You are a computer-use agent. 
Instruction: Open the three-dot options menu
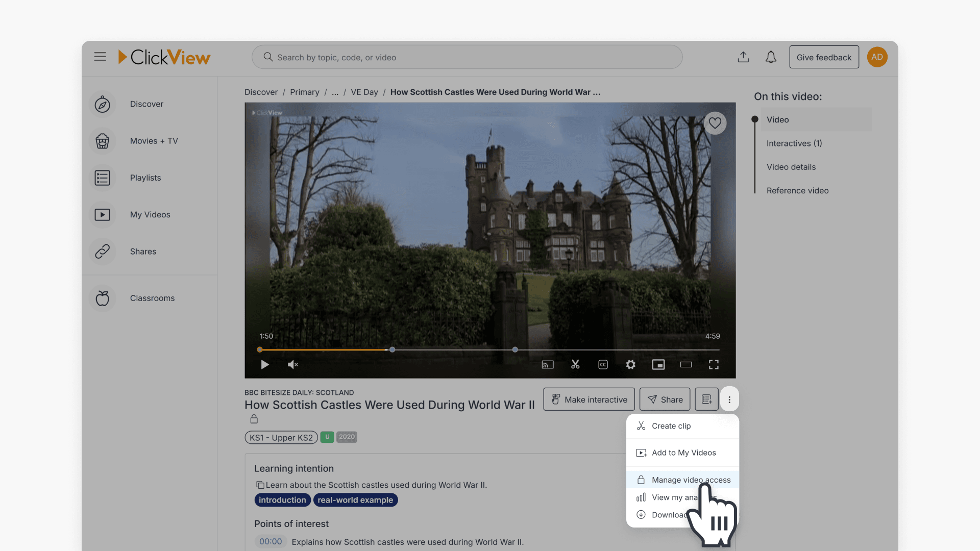click(x=729, y=399)
